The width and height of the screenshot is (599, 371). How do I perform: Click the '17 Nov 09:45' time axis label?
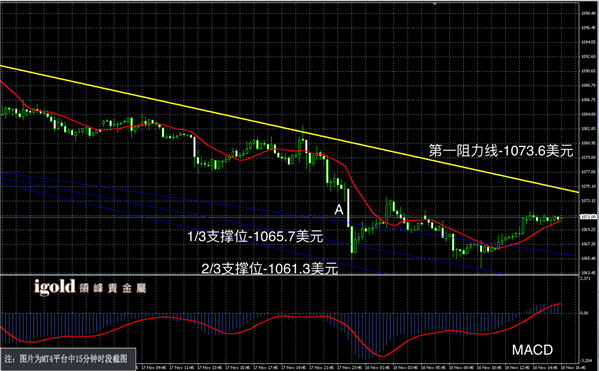click(x=154, y=368)
